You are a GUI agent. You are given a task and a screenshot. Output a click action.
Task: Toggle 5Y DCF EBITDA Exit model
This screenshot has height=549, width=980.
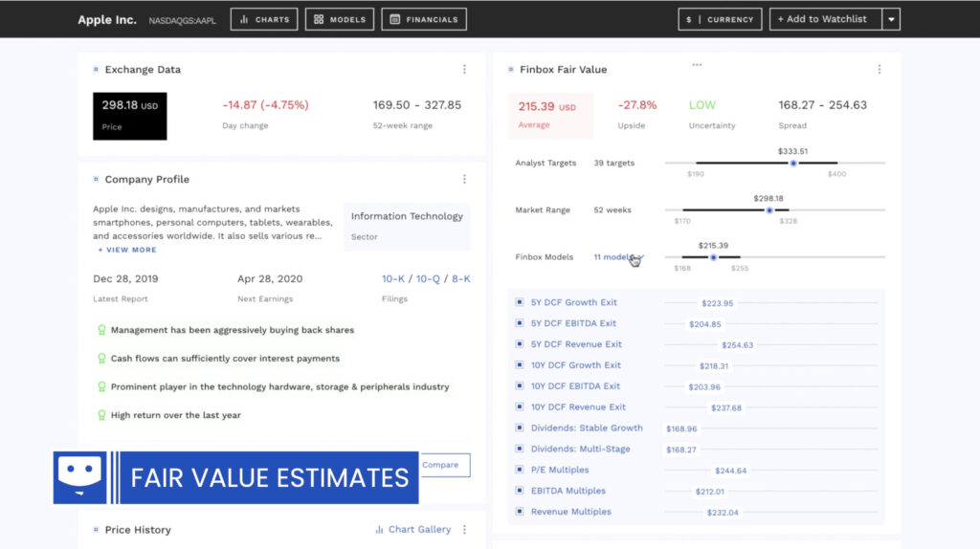point(520,323)
